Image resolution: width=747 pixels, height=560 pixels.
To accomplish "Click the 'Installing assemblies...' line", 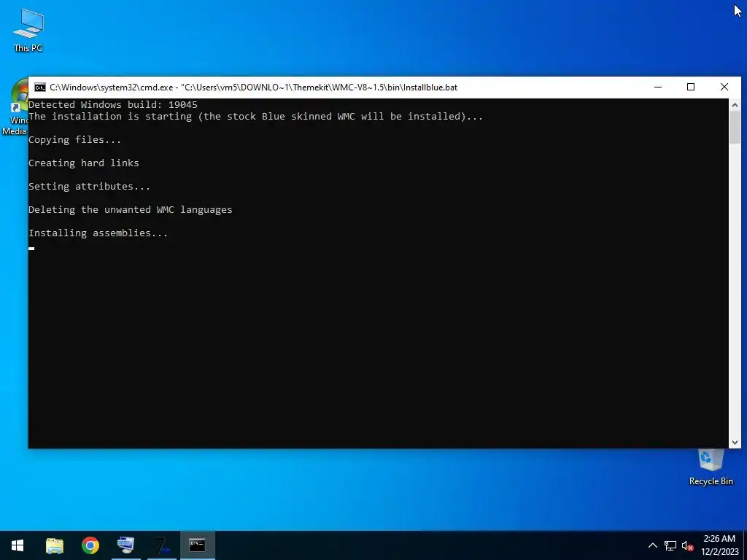I will (x=98, y=233).
